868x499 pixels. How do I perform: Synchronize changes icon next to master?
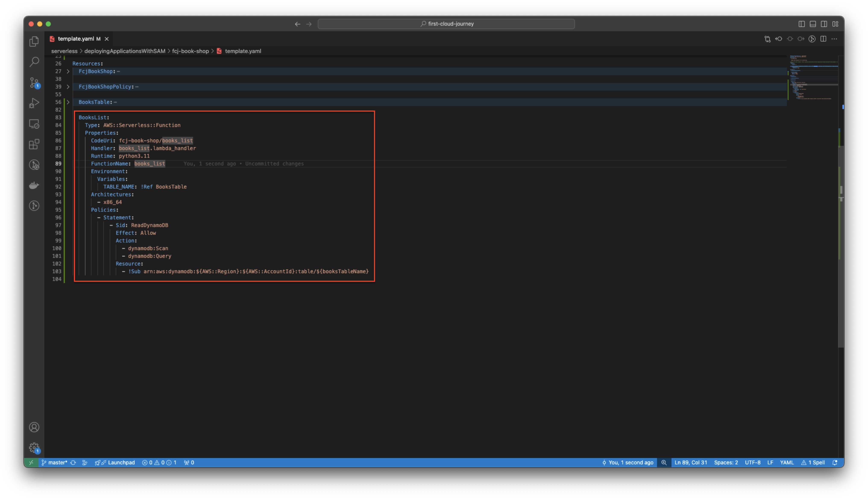pos(73,463)
